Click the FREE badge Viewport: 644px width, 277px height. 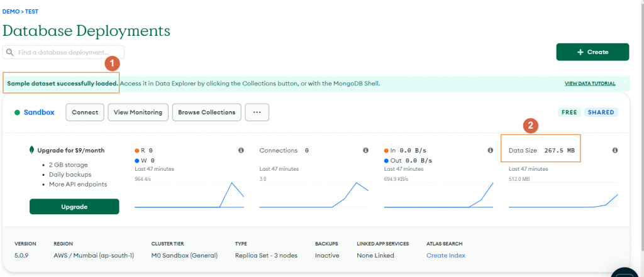(x=570, y=112)
